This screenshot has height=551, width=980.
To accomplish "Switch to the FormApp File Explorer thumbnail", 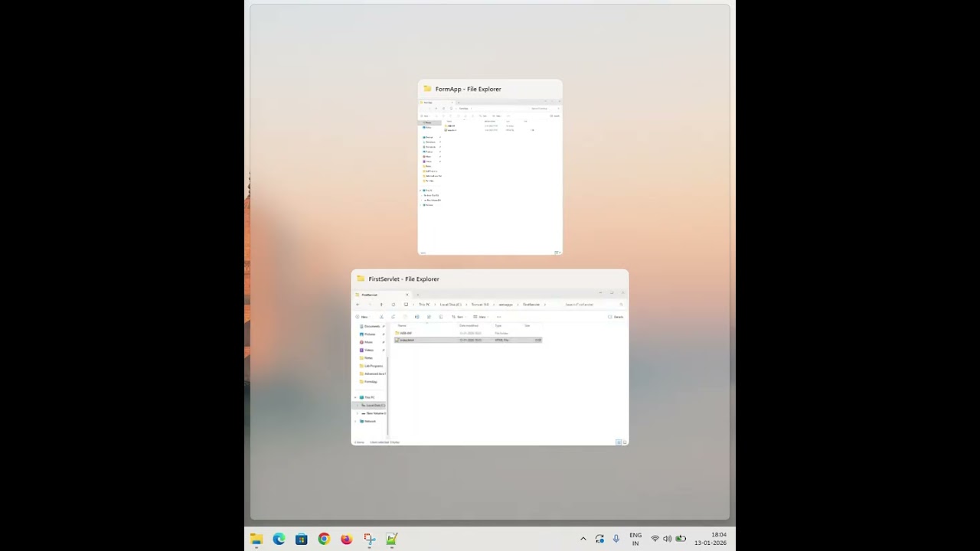I will [x=490, y=167].
